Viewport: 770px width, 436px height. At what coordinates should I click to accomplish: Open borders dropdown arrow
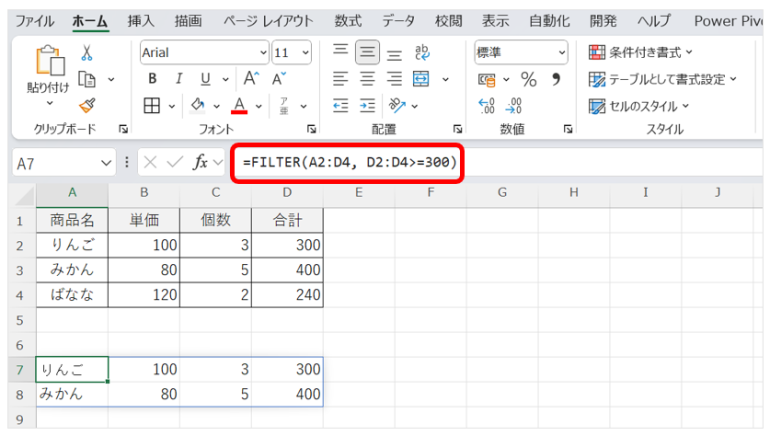[172, 106]
